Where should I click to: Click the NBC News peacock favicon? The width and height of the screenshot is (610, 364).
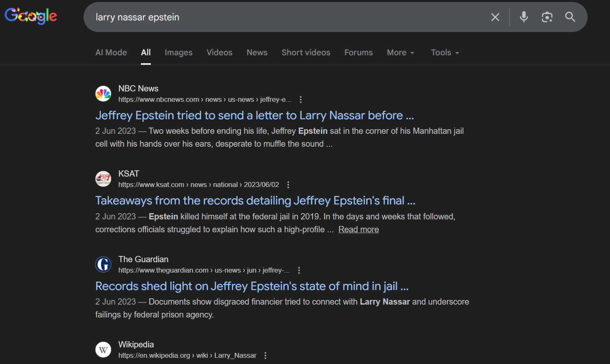point(103,93)
